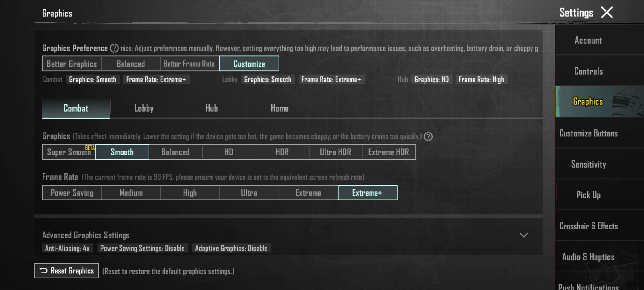The width and height of the screenshot is (644, 290).
Task: Choose HDR graphics quality option
Action: point(282,152)
